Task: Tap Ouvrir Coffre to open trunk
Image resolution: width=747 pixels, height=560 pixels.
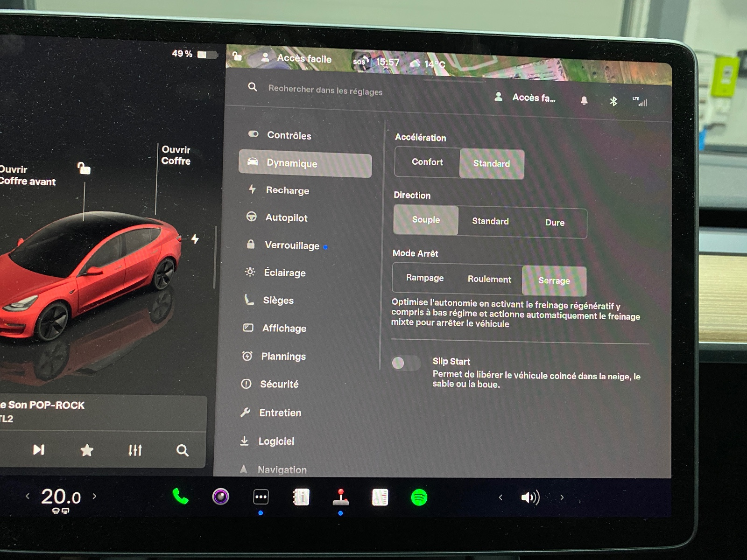Action: tap(176, 155)
